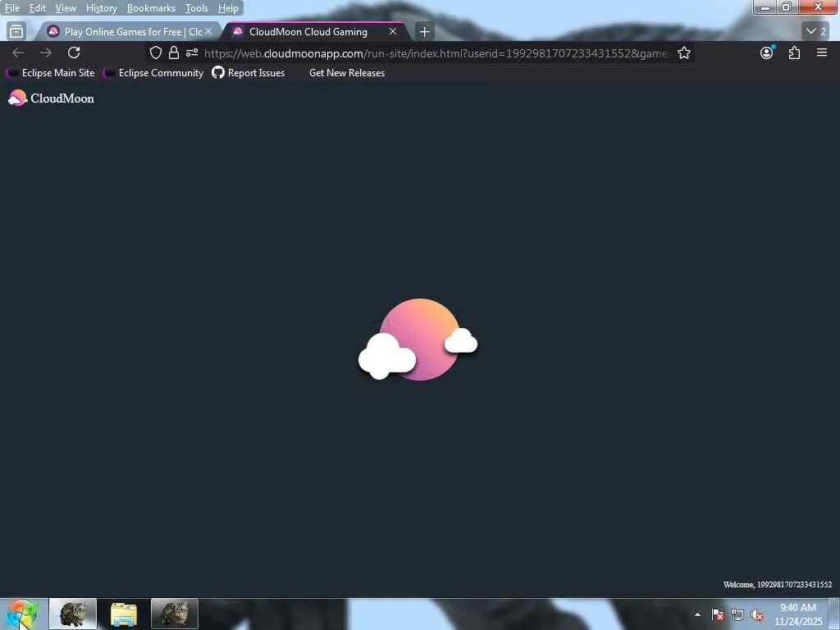The width and height of the screenshot is (840, 630).
Task: Open tracking protection shield icon
Action: (155, 52)
